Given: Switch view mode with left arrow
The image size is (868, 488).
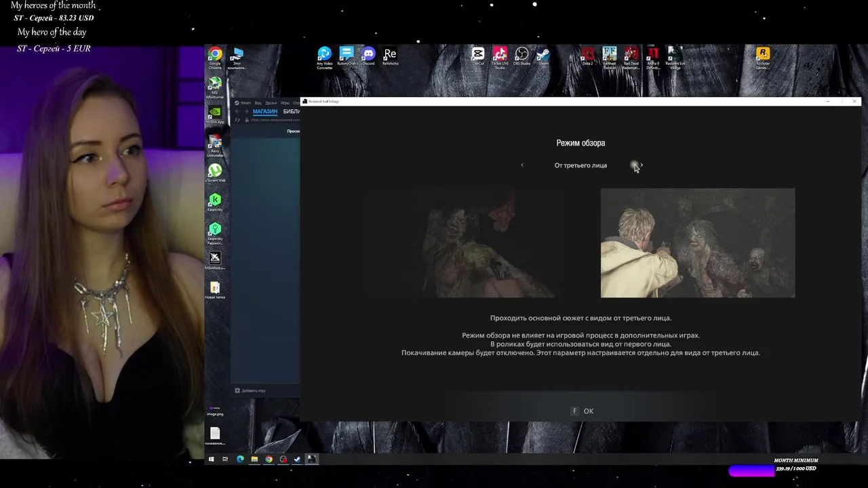Looking at the screenshot, I should [x=522, y=165].
